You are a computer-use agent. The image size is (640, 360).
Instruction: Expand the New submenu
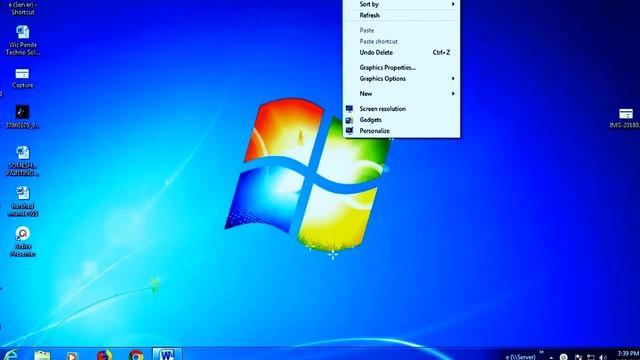401,93
